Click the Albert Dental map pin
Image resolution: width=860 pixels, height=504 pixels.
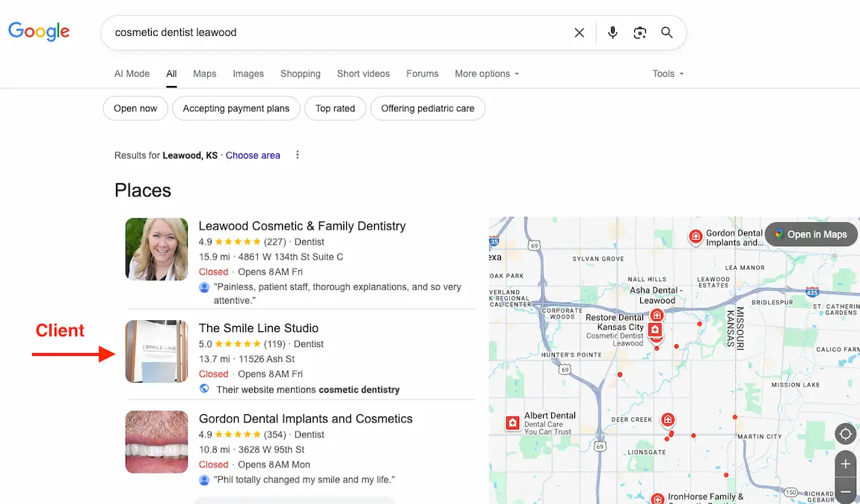[x=512, y=422]
